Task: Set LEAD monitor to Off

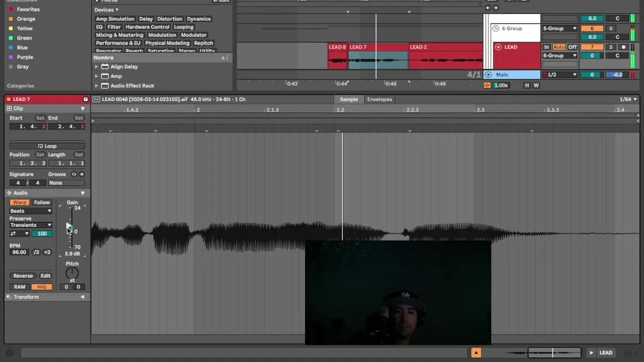Action: click(x=572, y=47)
